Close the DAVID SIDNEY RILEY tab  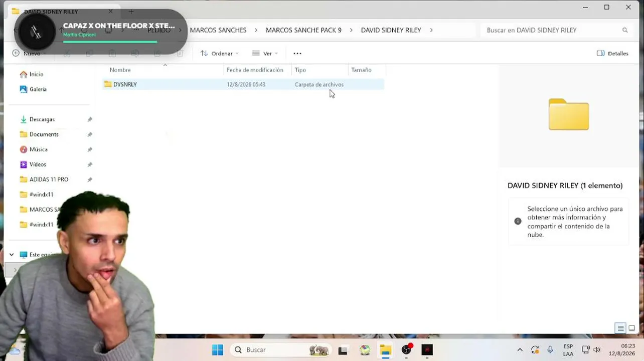pyautogui.click(x=110, y=11)
